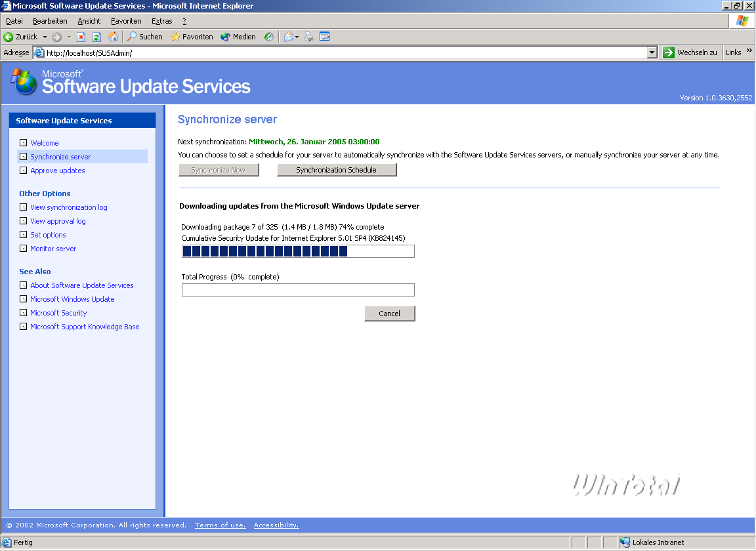The image size is (756, 551).
Task: Open View approval log link
Action: 58,221
